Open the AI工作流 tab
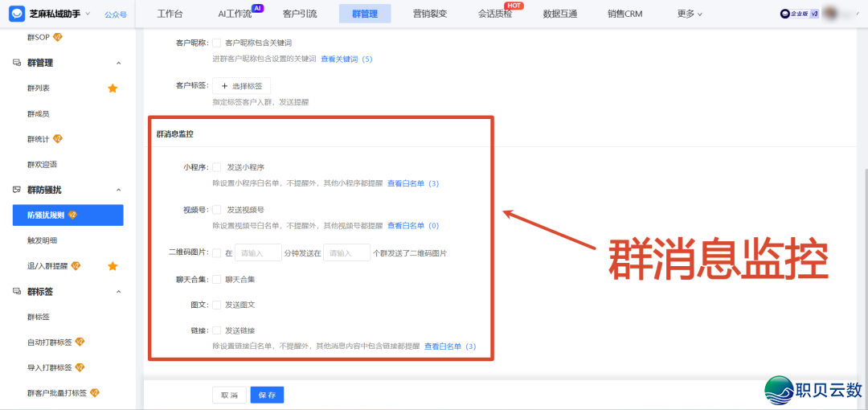868x410 pixels. click(x=235, y=14)
